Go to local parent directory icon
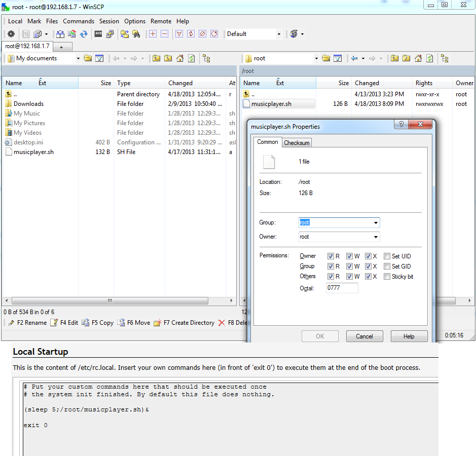The image size is (476, 456). point(156,58)
